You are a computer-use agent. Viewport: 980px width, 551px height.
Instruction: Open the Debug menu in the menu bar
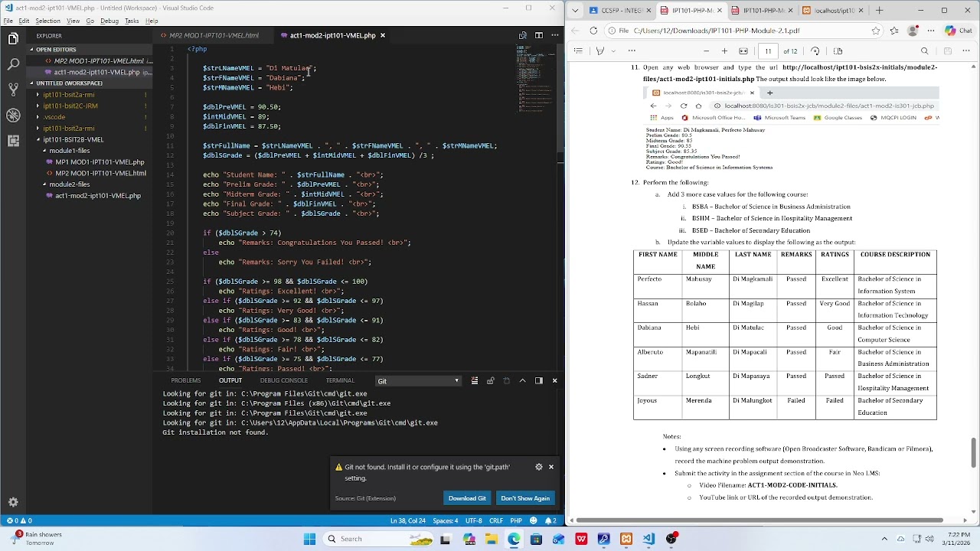109,21
